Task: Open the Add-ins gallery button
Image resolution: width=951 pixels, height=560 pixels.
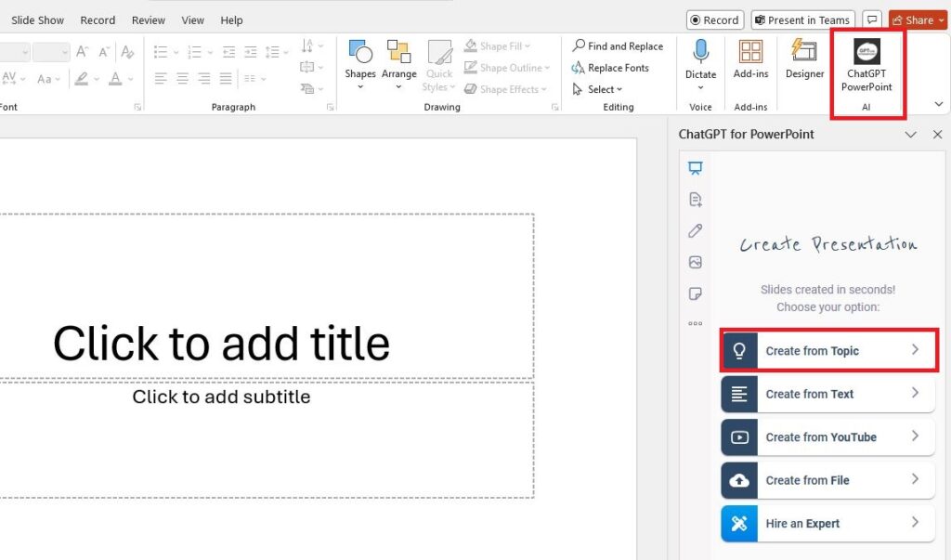Action: pos(750,59)
